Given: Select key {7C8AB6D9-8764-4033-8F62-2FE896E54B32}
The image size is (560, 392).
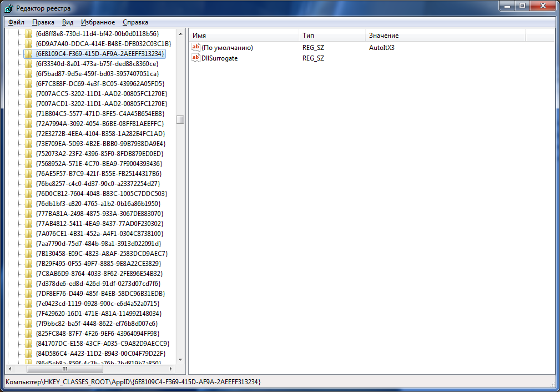Looking at the screenshot, I should 99,274.
